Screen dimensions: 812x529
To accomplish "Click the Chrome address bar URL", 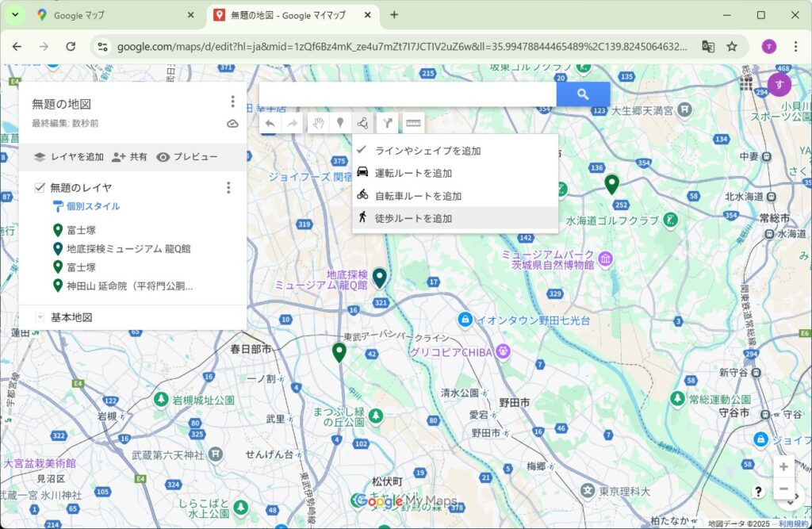I will [402, 47].
